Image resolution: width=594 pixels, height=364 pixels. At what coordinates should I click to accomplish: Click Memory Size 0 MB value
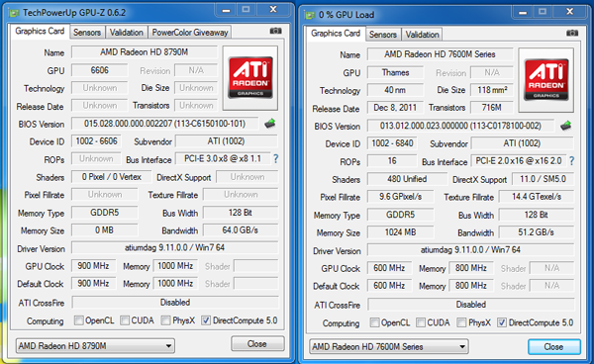point(105,230)
